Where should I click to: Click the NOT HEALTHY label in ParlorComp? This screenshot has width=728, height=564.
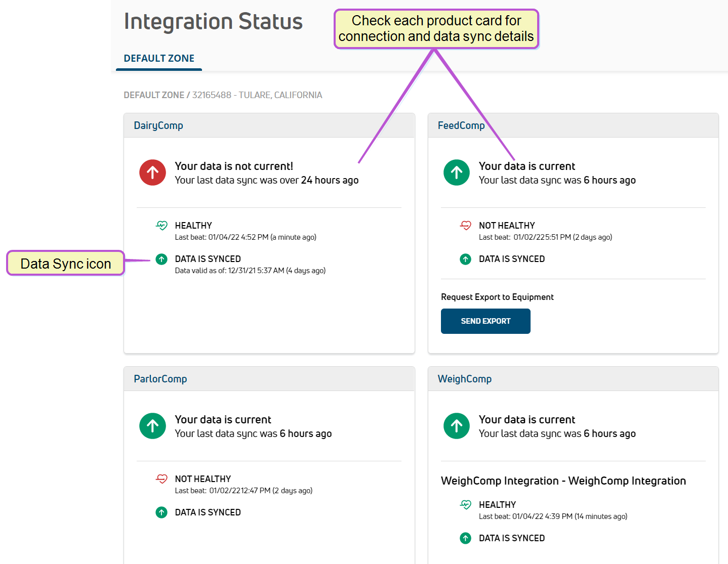click(203, 479)
